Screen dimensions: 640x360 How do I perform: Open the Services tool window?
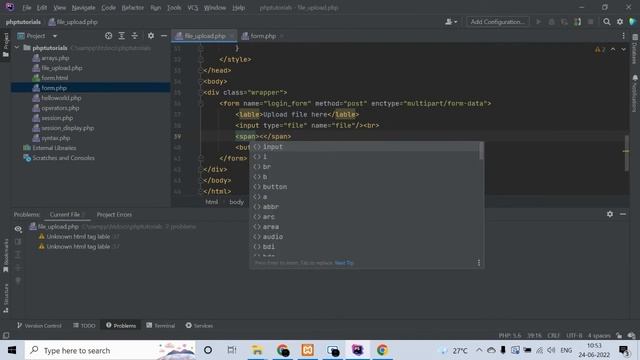point(199,325)
